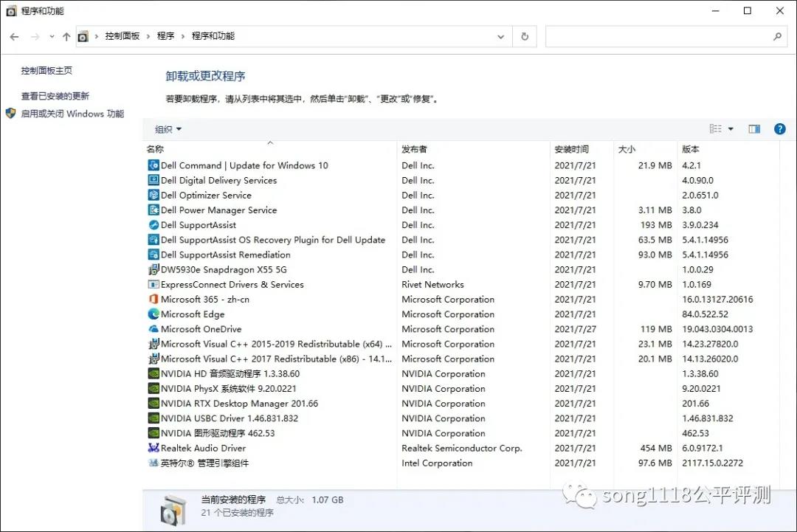Expand breadcrumb arrow after 程序
The image size is (797, 532).
tap(183, 36)
